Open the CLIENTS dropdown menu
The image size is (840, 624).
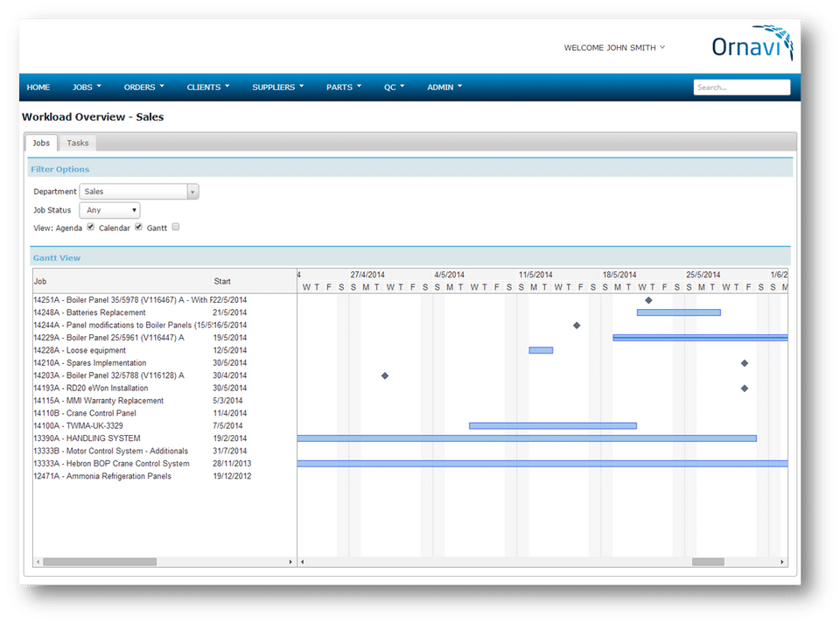[208, 88]
